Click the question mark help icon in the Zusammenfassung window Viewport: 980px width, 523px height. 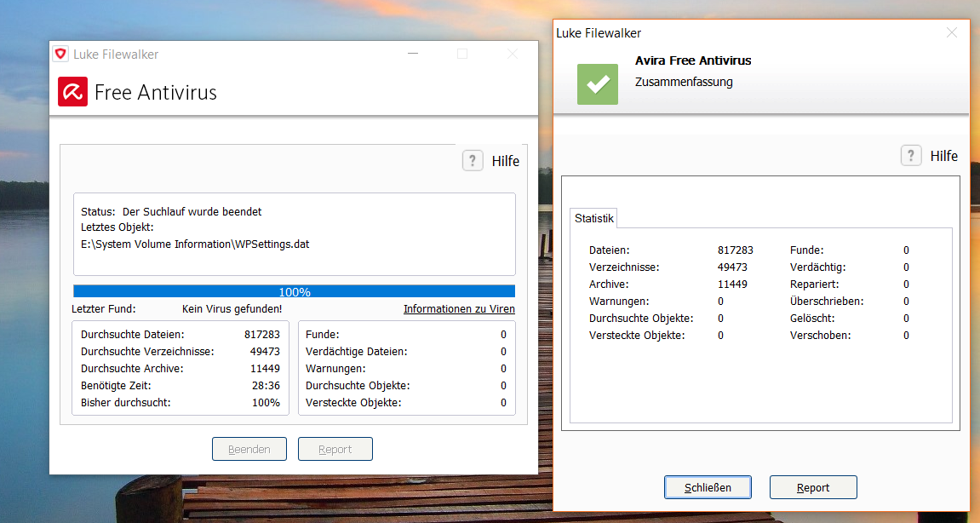click(x=911, y=155)
